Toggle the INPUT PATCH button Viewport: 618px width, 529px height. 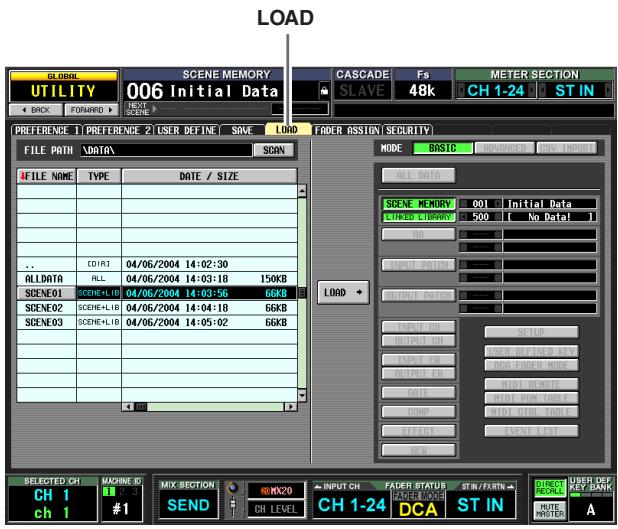click(x=418, y=265)
